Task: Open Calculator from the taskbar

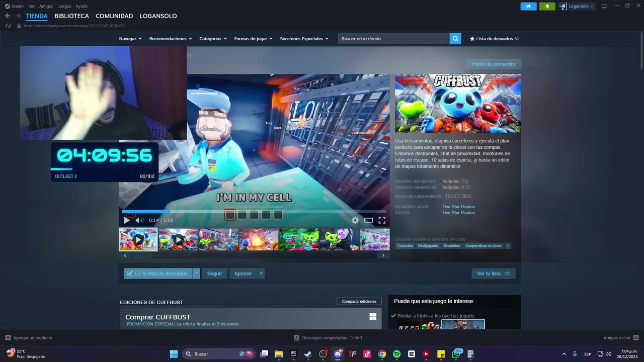Action: (x=471, y=354)
